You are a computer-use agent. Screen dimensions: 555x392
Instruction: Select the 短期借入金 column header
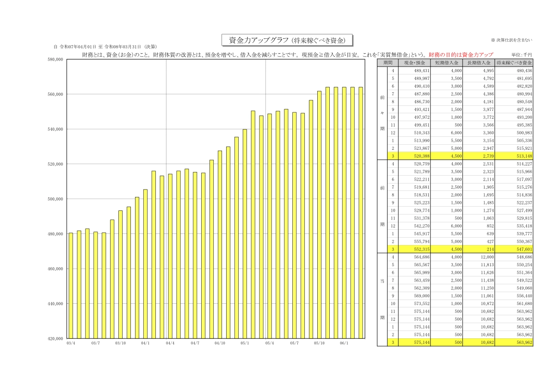coord(446,62)
